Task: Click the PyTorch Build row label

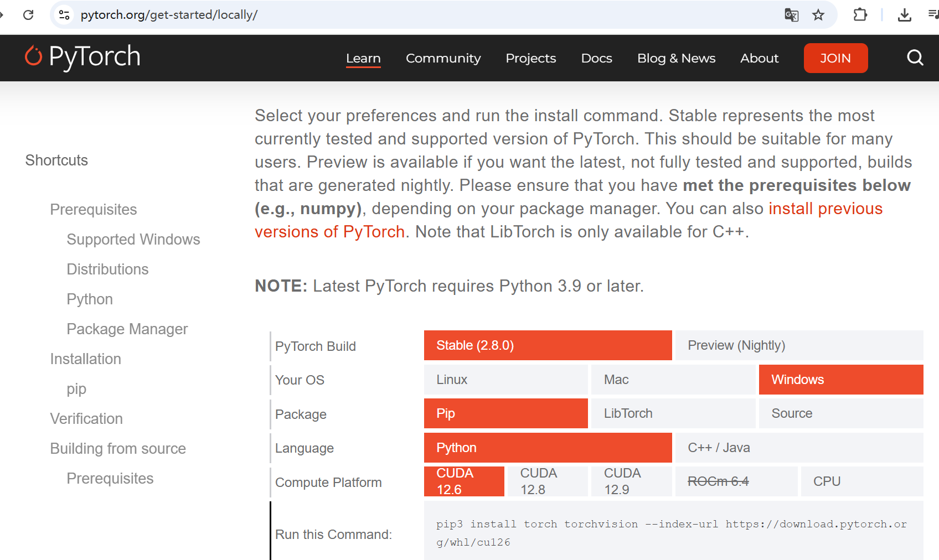Action: tap(316, 346)
